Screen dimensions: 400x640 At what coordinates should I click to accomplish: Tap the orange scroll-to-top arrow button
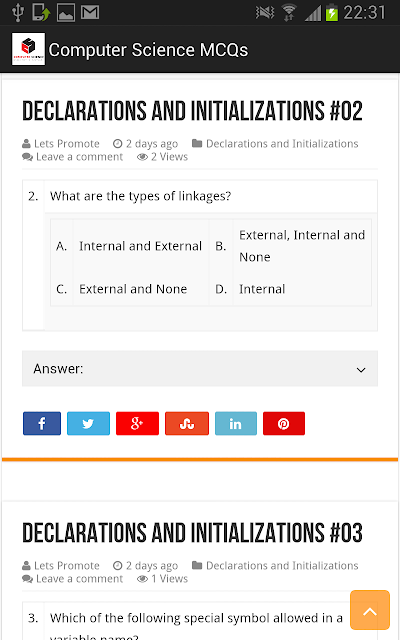(370, 610)
